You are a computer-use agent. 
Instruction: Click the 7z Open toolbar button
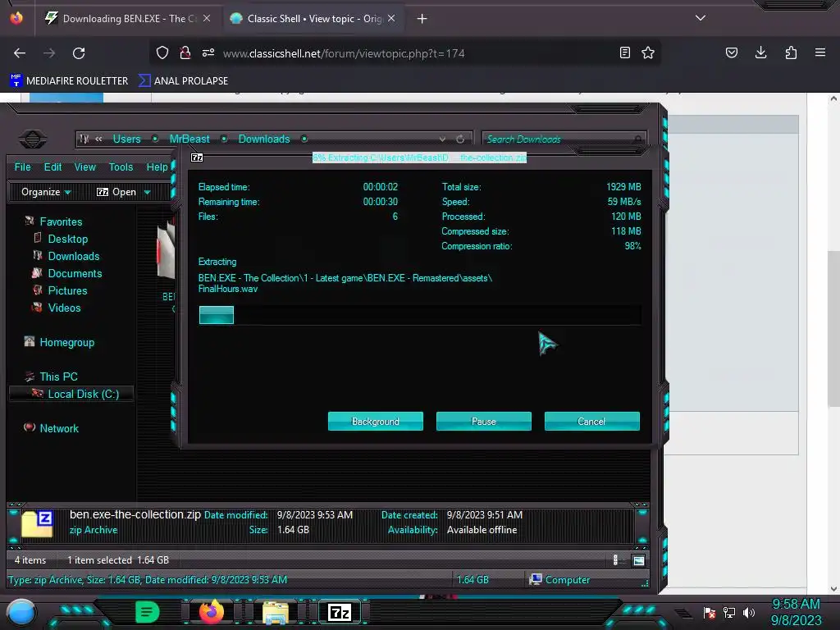click(x=116, y=192)
